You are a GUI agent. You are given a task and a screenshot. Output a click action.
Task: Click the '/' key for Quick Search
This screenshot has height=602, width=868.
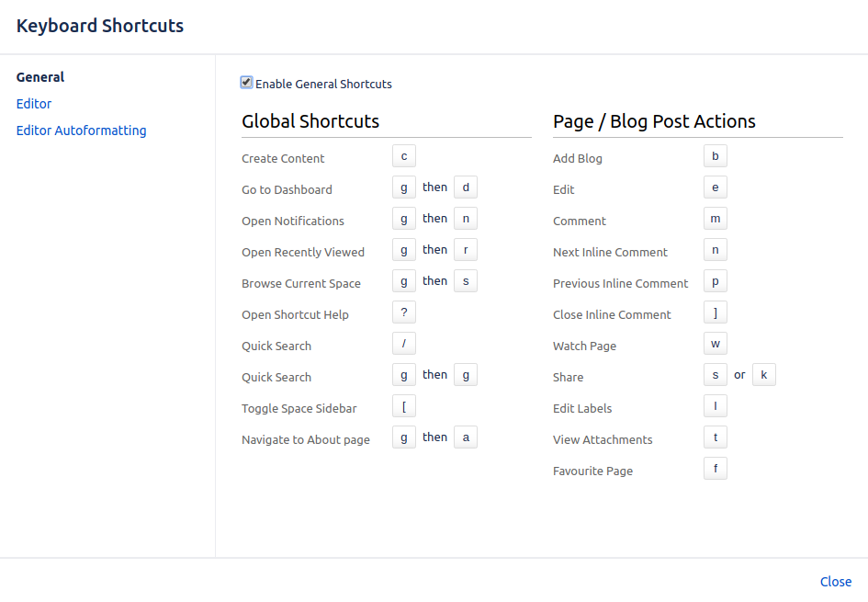(x=404, y=344)
